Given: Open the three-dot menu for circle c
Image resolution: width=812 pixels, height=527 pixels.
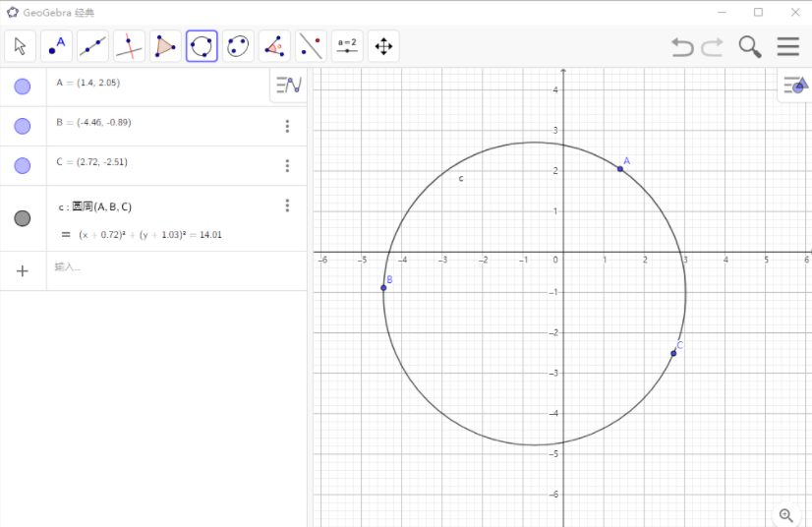Looking at the screenshot, I should 287,205.
